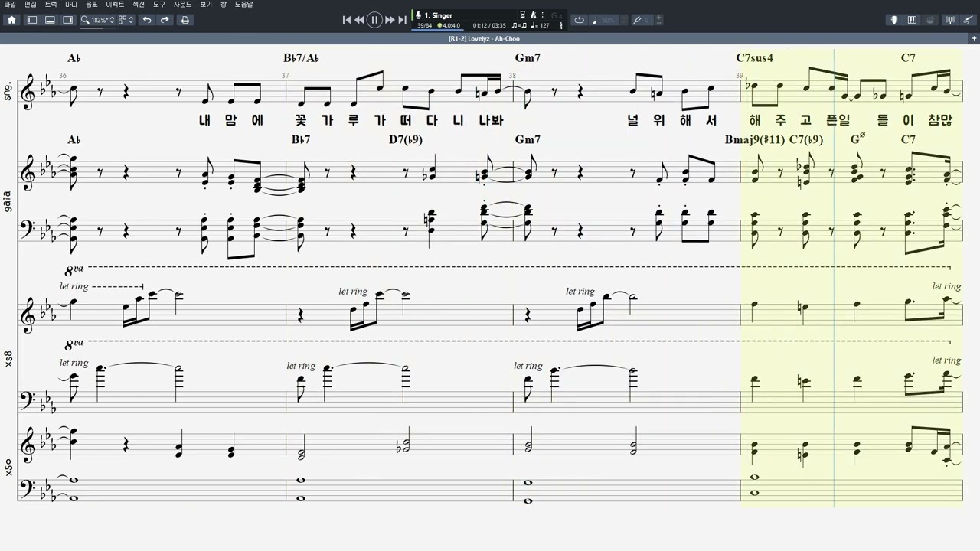Select the Bb7/Ab chord symbol
Image resolution: width=980 pixels, height=551 pixels.
301,58
